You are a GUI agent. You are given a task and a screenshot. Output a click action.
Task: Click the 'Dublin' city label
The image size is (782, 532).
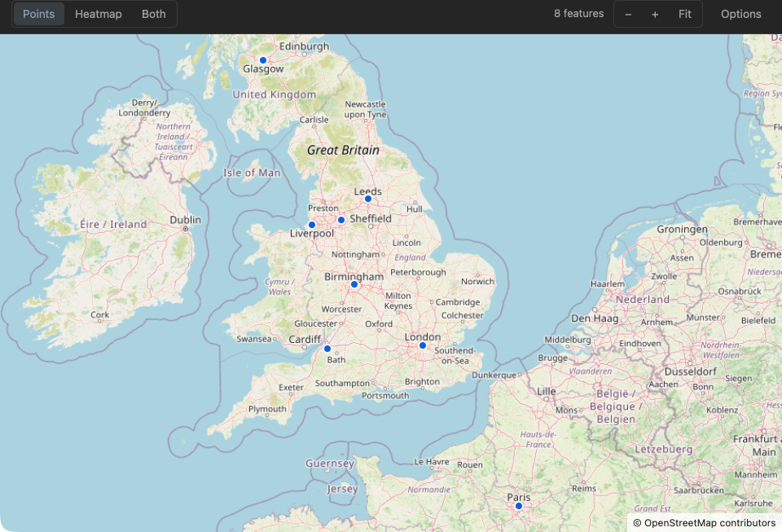186,220
